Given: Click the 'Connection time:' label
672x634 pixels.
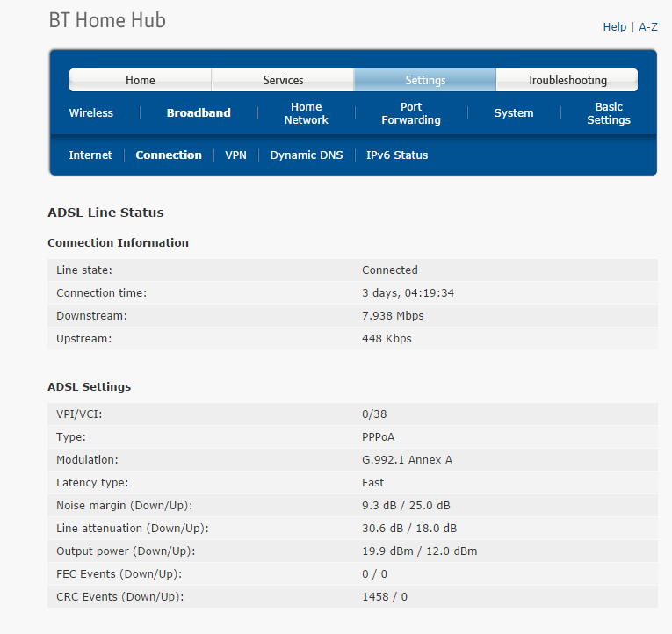Looking at the screenshot, I should click(102, 293).
